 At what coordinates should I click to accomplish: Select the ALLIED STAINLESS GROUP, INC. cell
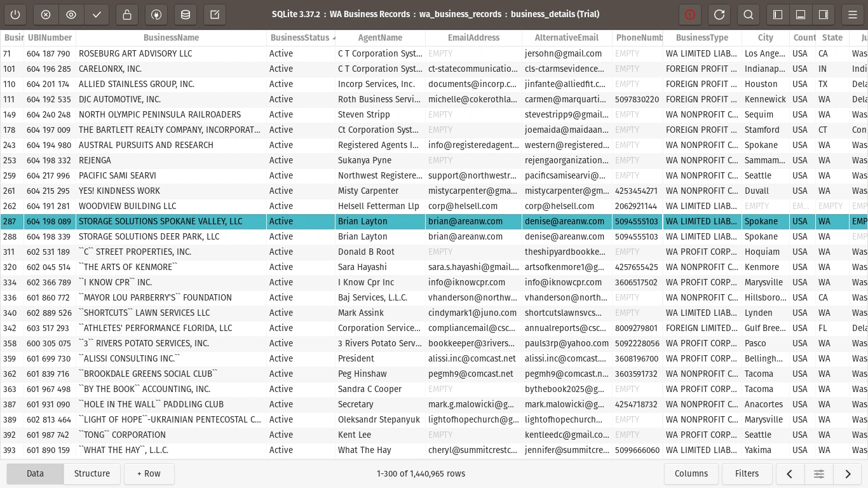[x=171, y=84]
